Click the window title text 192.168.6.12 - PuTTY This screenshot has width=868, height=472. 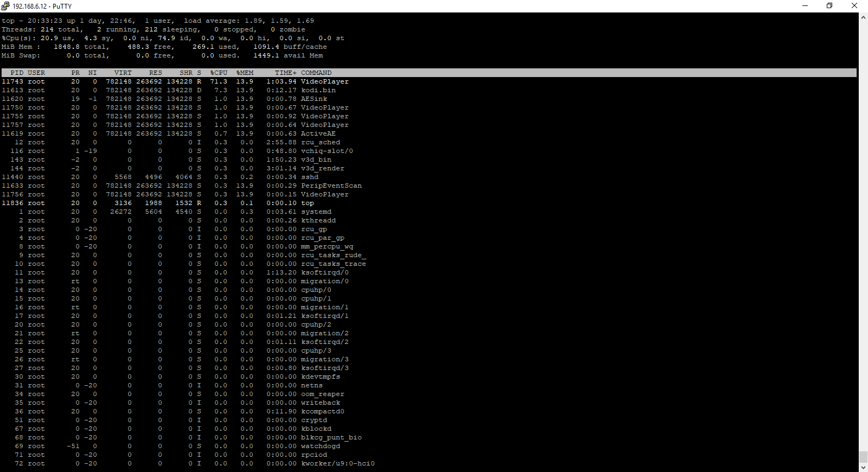click(x=42, y=7)
